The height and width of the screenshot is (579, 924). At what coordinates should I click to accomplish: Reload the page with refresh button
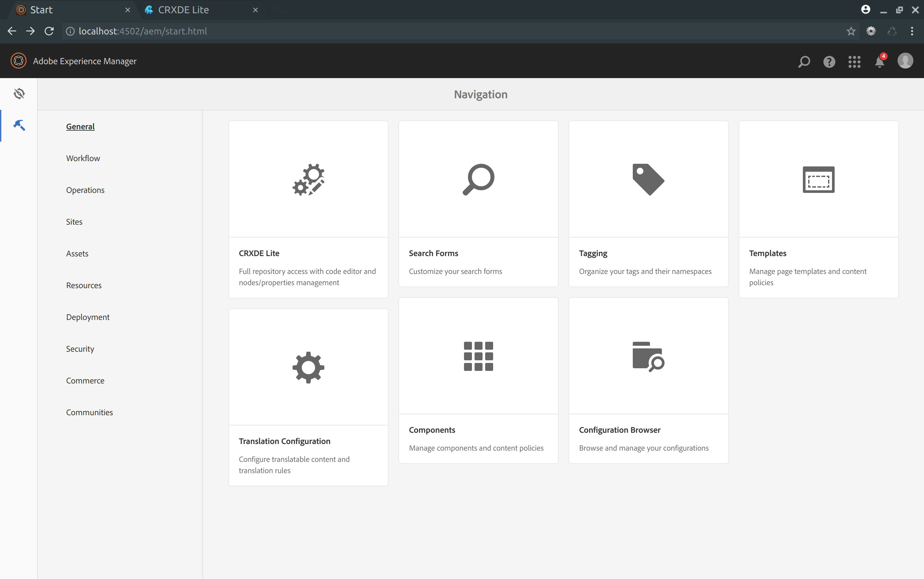(49, 31)
